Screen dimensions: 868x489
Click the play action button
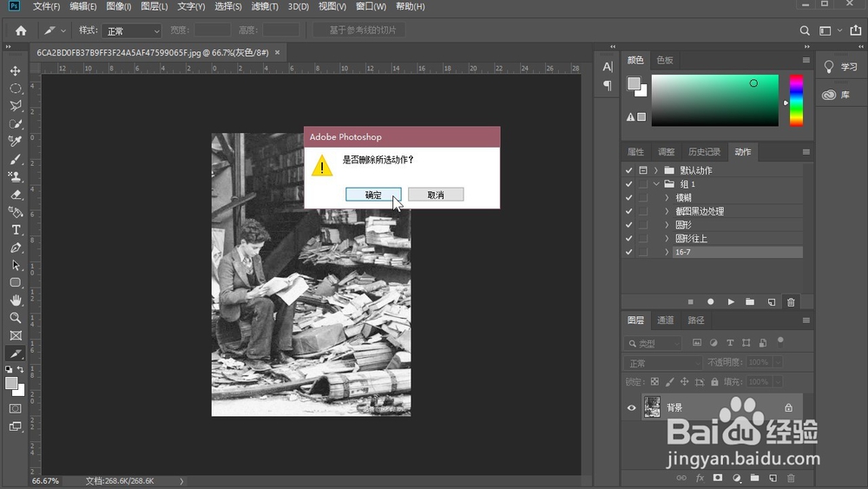coord(731,302)
